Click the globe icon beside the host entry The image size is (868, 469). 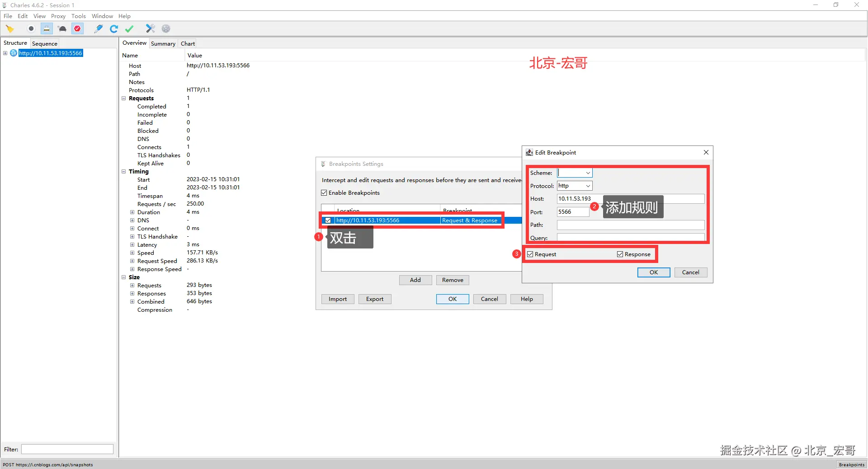(x=14, y=53)
